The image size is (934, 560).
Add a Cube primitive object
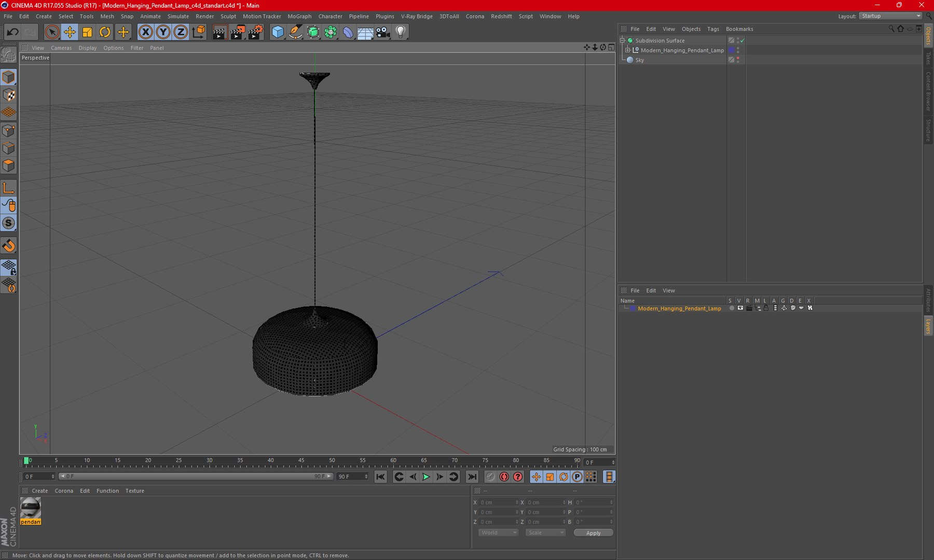278,32
